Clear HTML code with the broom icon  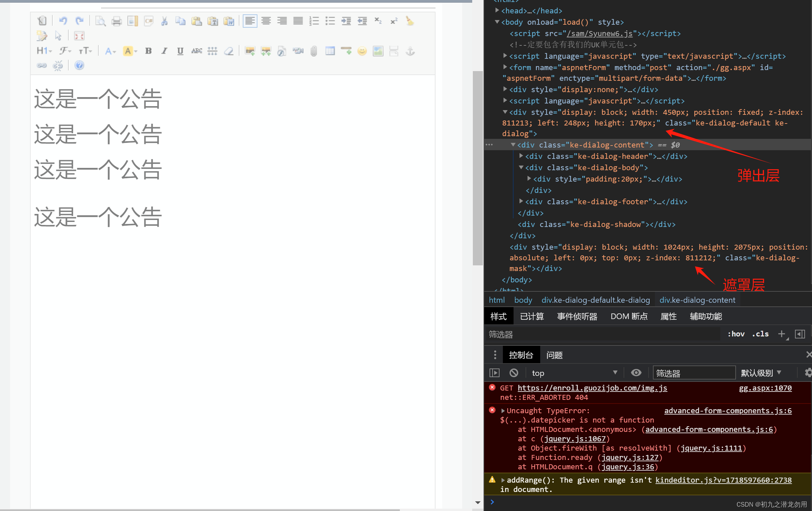click(x=410, y=21)
